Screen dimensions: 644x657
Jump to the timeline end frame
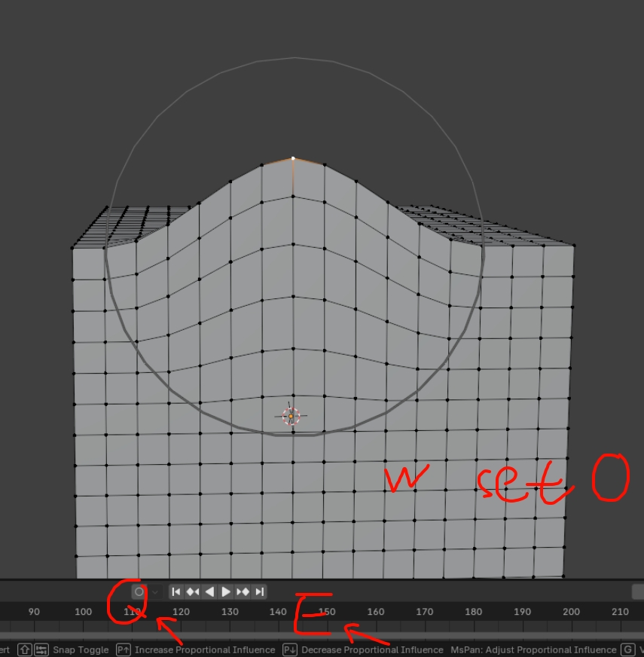259,591
